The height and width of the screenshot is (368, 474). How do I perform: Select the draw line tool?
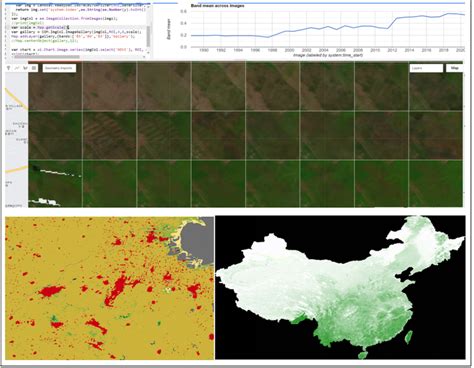(17, 68)
